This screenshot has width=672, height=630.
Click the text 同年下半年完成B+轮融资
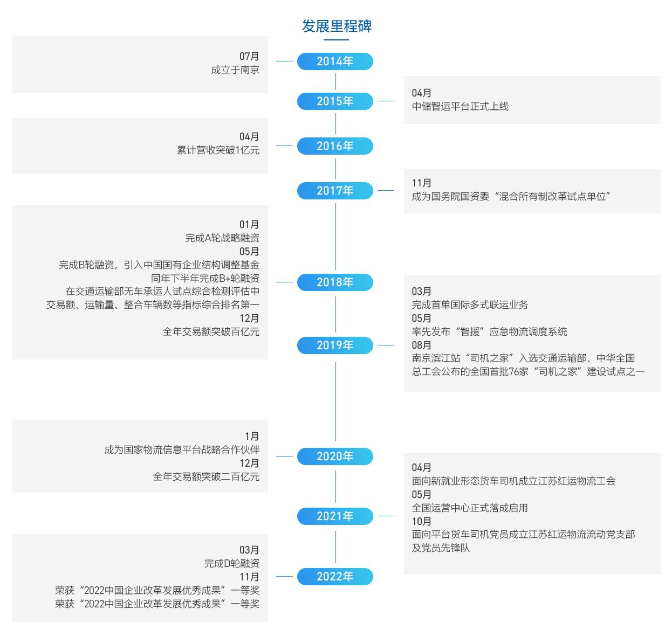[x=205, y=279]
